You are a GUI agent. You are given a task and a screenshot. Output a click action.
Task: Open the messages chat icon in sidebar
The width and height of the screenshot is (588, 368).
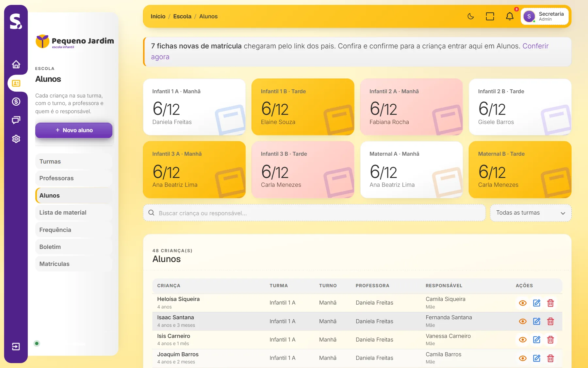16,120
